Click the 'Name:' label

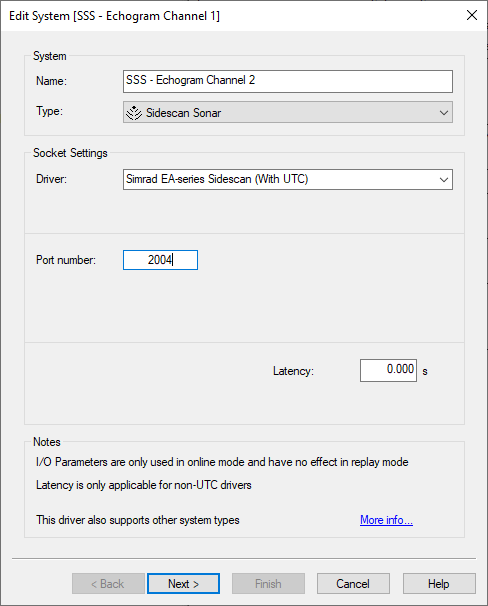point(51,81)
